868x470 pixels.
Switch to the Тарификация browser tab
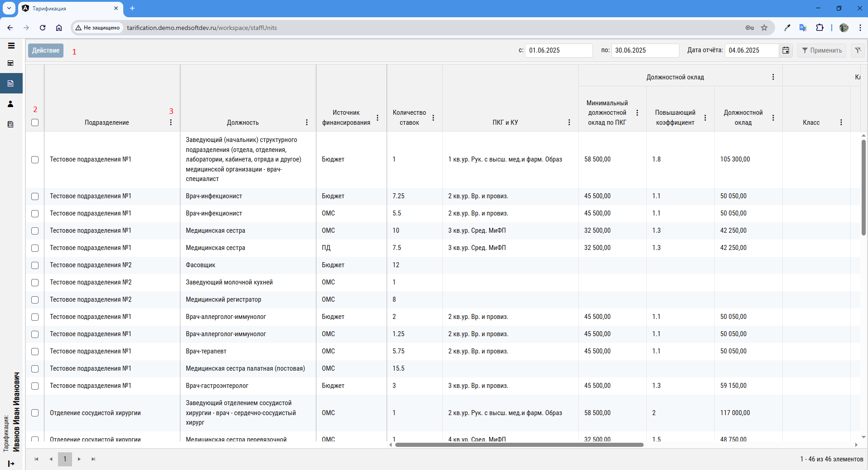point(68,9)
